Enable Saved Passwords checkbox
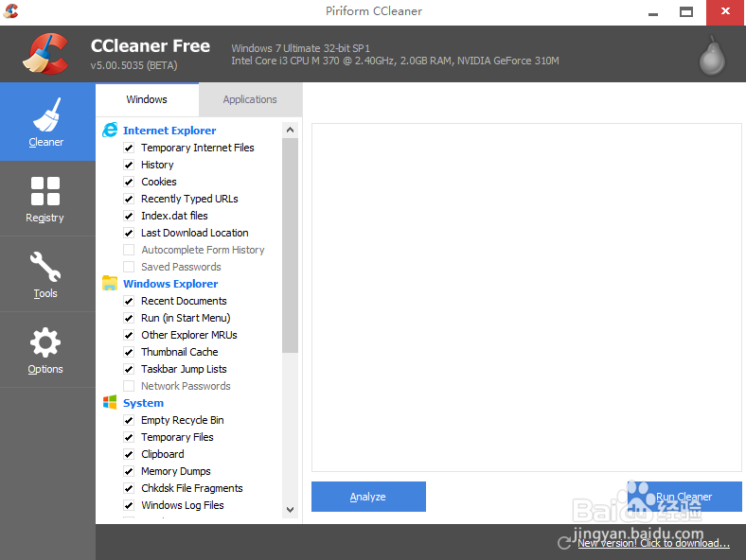The width and height of the screenshot is (746, 560). pyautogui.click(x=129, y=267)
